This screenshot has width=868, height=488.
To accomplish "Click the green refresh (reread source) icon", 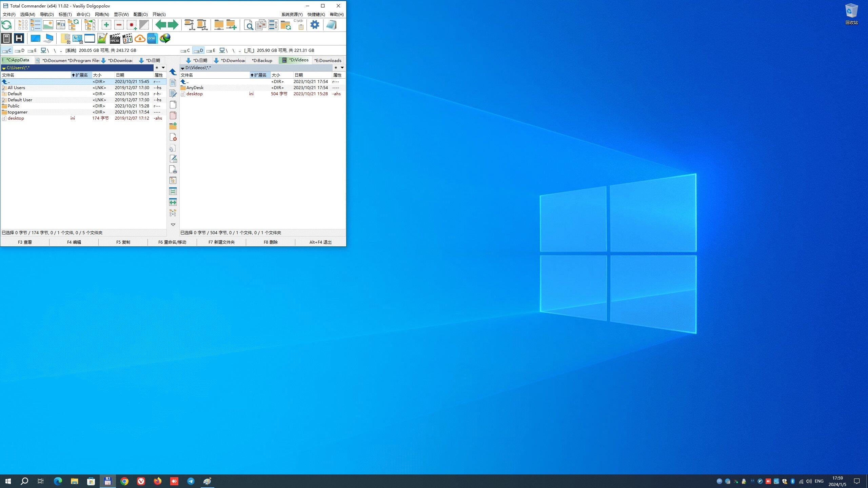I will pos(6,25).
